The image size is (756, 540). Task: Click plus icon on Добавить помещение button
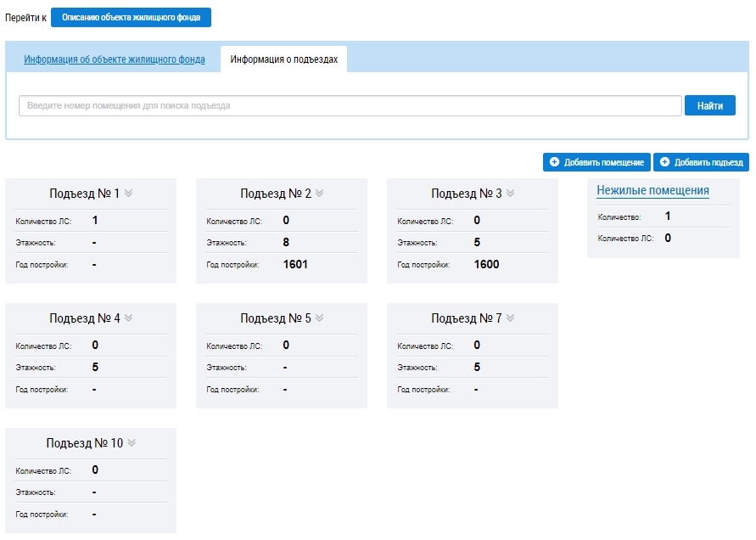[x=554, y=162]
